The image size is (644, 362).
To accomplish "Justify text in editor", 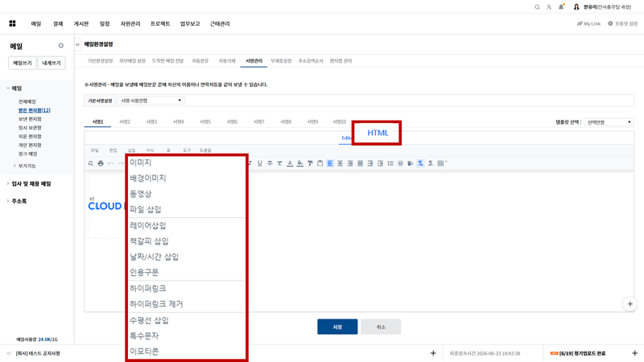I will [x=360, y=163].
